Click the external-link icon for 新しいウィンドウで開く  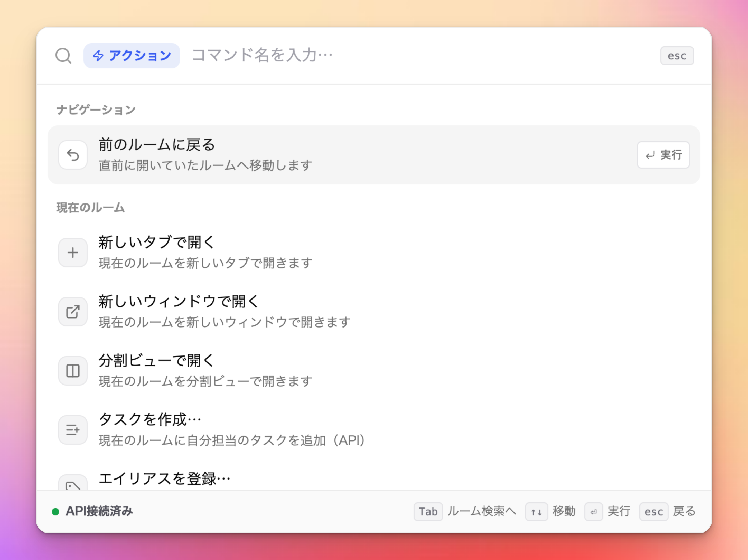[x=73, y=312]
